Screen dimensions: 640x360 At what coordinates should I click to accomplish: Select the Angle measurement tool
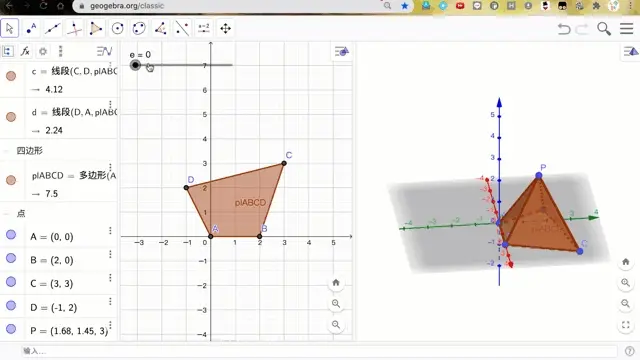[x=160, y=28]
